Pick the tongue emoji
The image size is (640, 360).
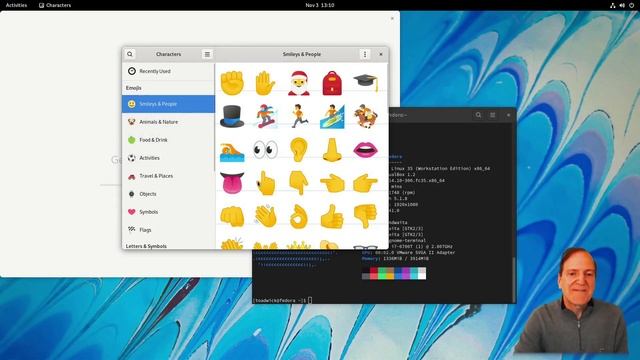coord(232,182)
